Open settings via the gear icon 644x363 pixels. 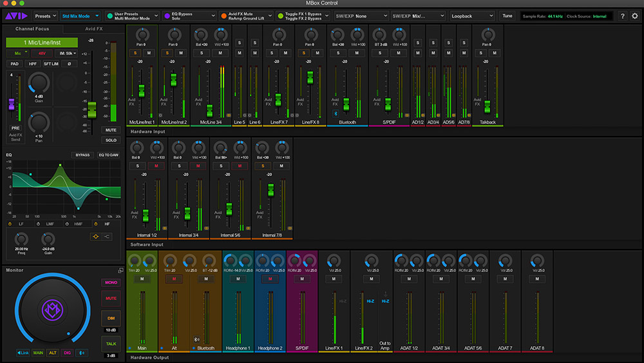point(634,15)
